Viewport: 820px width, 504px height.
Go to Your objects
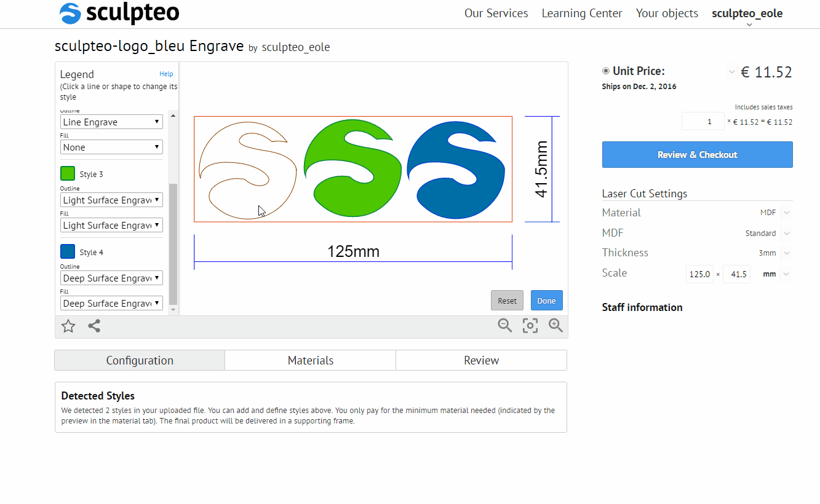point(667,14)
